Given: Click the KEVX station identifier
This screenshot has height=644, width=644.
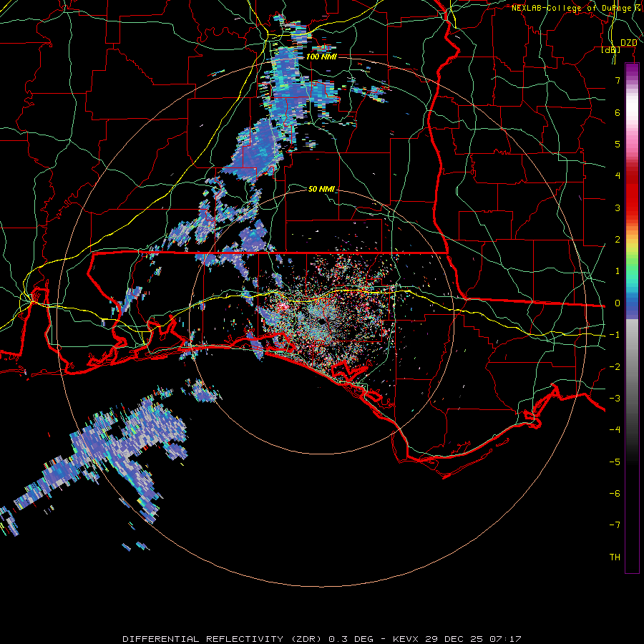Looking at the screenshot, I should (406, 639).
